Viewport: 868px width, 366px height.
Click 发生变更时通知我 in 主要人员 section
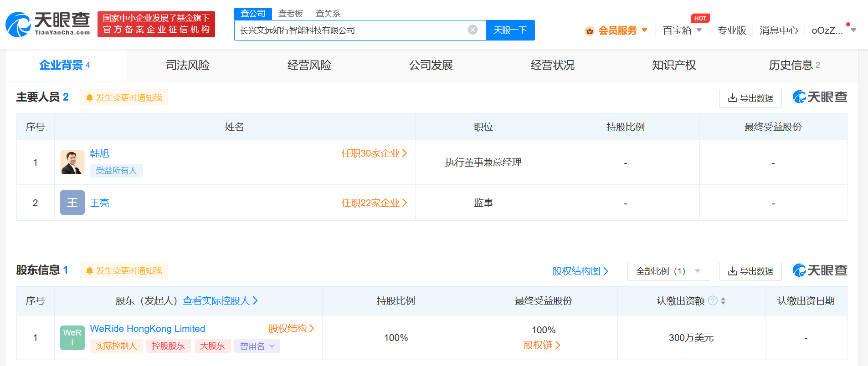pos(124,97)
